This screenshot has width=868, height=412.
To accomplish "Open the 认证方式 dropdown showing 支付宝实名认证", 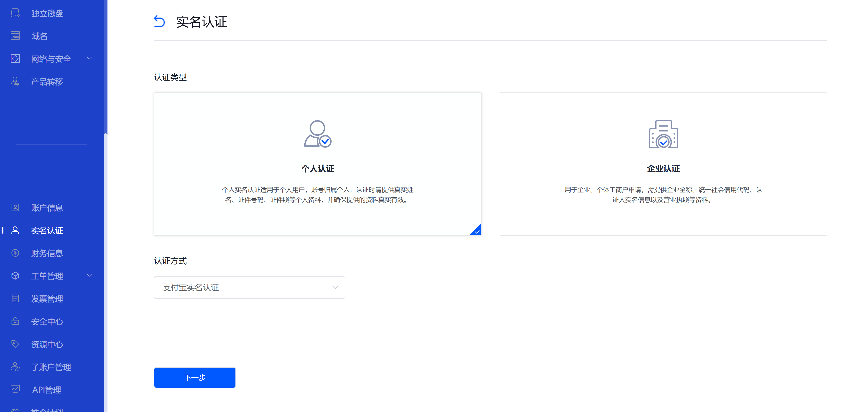I will tap(249, 287).
